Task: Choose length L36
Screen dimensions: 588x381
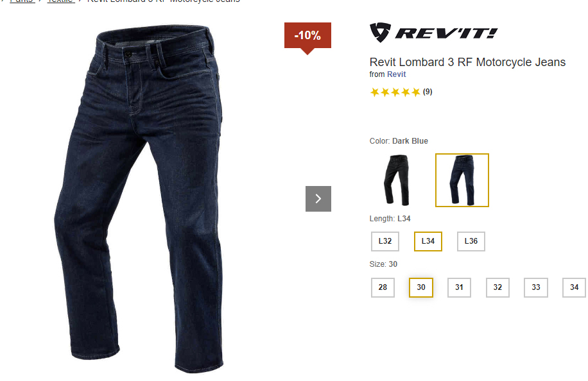Action: [471, 241]
